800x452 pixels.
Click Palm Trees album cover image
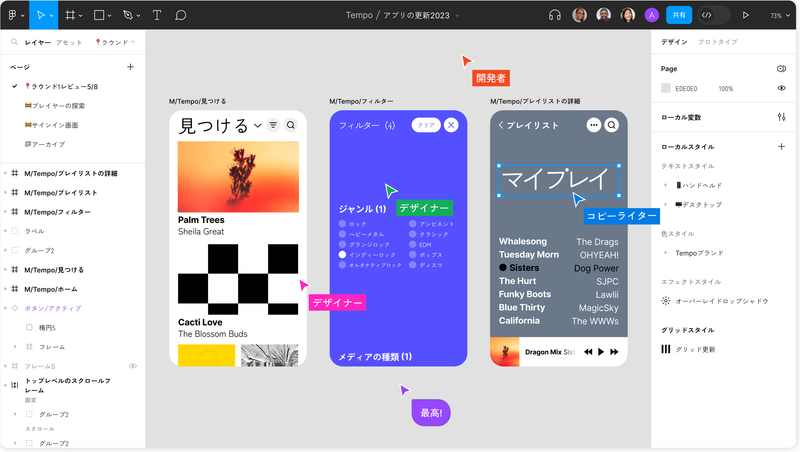click(x=238, y=177)
